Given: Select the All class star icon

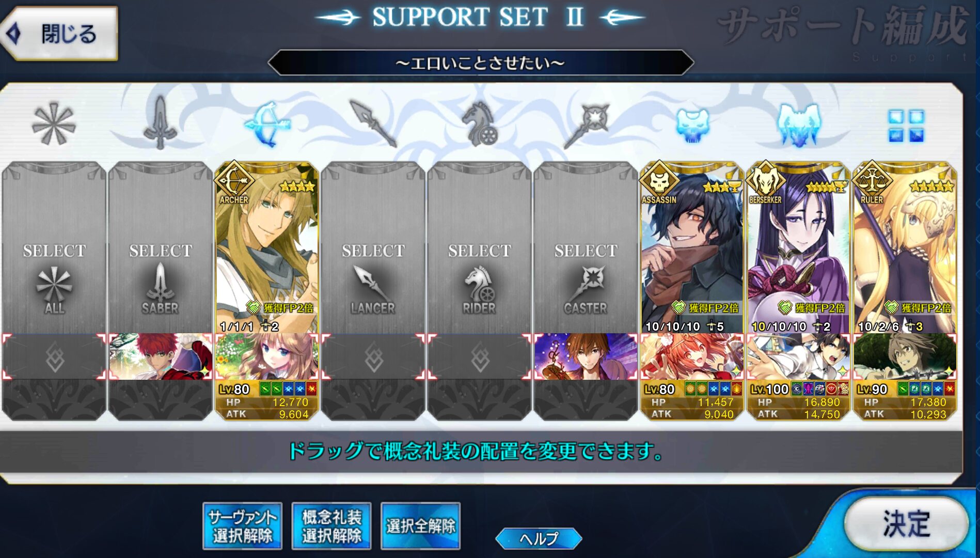Looking at the screenshot, I should pos(54,124).
